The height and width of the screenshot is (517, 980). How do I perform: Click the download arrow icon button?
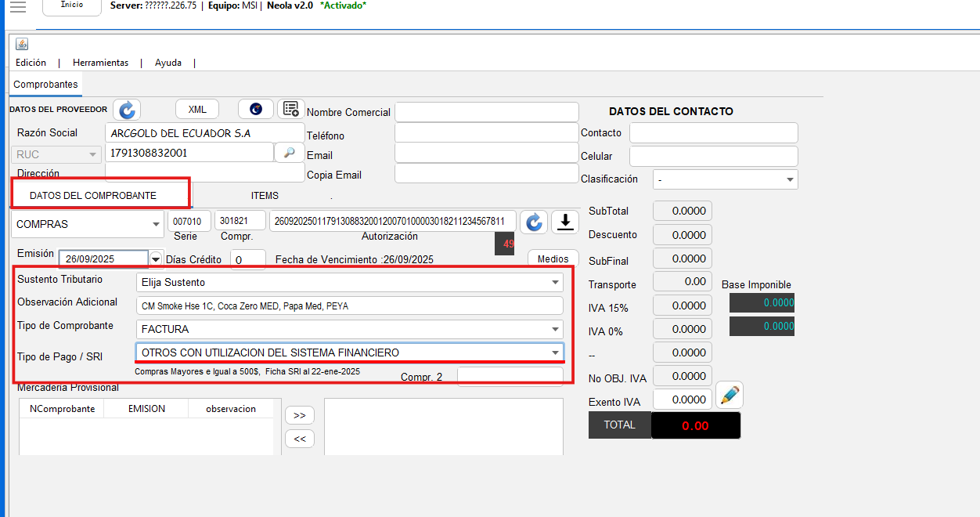coord(564,222)
